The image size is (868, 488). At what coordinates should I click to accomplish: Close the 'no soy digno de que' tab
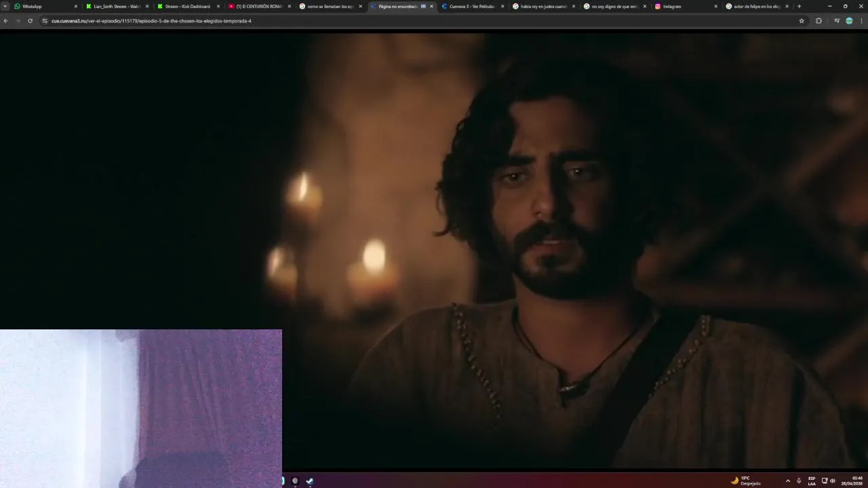pos(645,6)
